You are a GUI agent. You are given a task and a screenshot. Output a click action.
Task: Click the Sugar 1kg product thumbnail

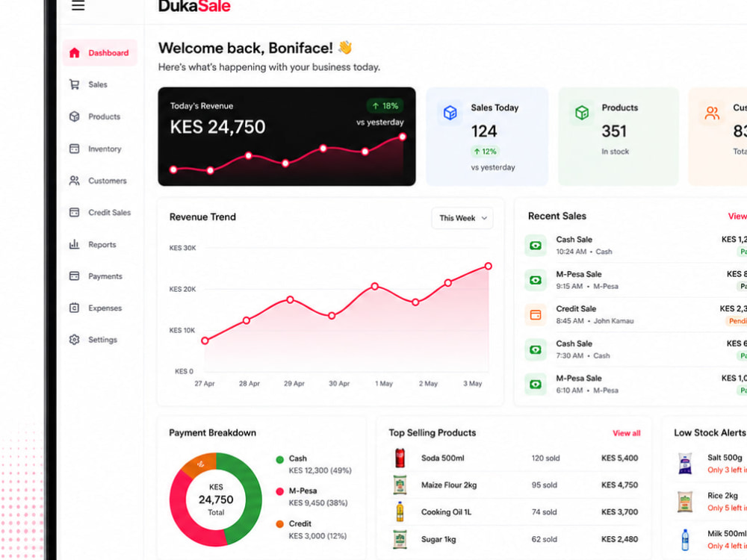[x=400, y=539]
